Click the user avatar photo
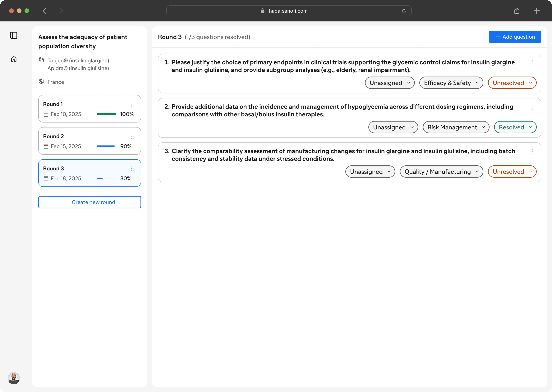The width and height of the screenshot is (552, 392). coord(14,378)
